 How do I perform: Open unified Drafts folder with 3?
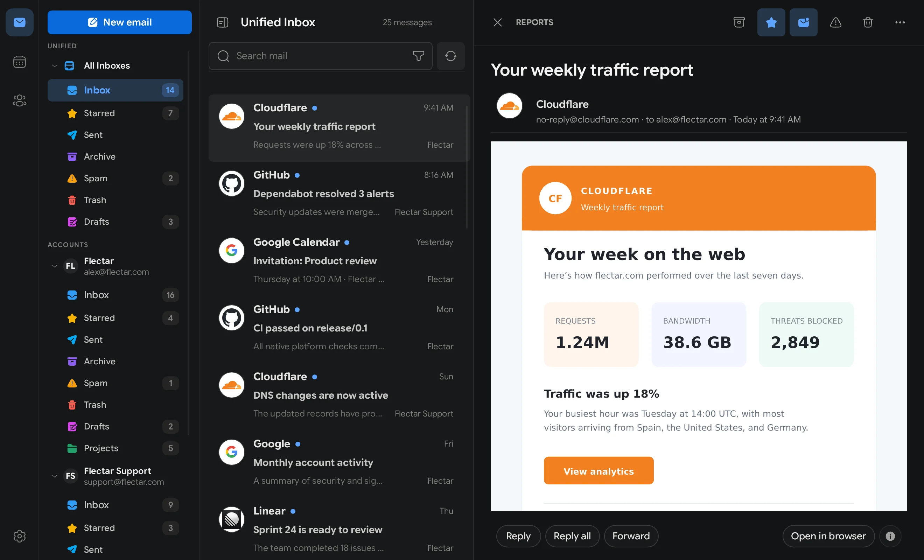click(115, 222)
